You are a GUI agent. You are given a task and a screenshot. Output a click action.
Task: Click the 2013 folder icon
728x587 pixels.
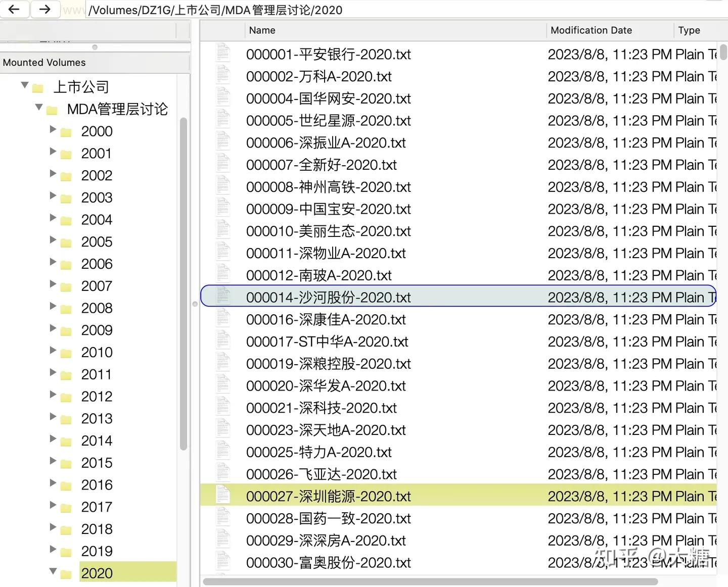(66, 420)
